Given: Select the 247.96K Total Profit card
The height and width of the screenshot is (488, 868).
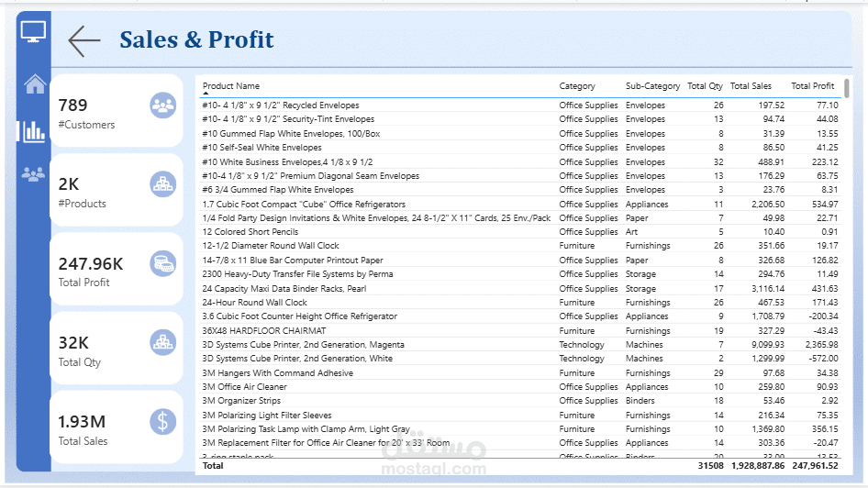Looking at the screenshot, I should [x=117, y=269].
